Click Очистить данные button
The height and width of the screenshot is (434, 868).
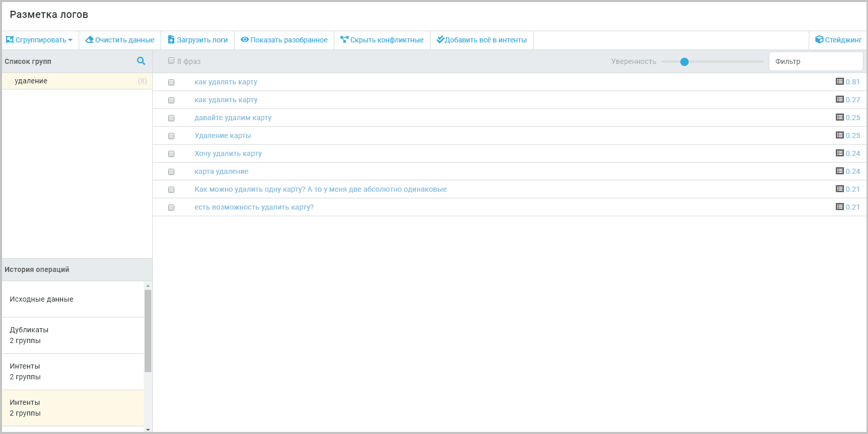(120, 40)
